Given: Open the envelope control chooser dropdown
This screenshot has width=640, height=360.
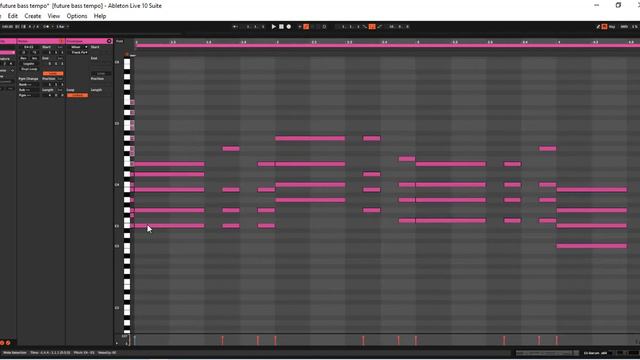Looking at the screenshot, I should coord(79,52).
